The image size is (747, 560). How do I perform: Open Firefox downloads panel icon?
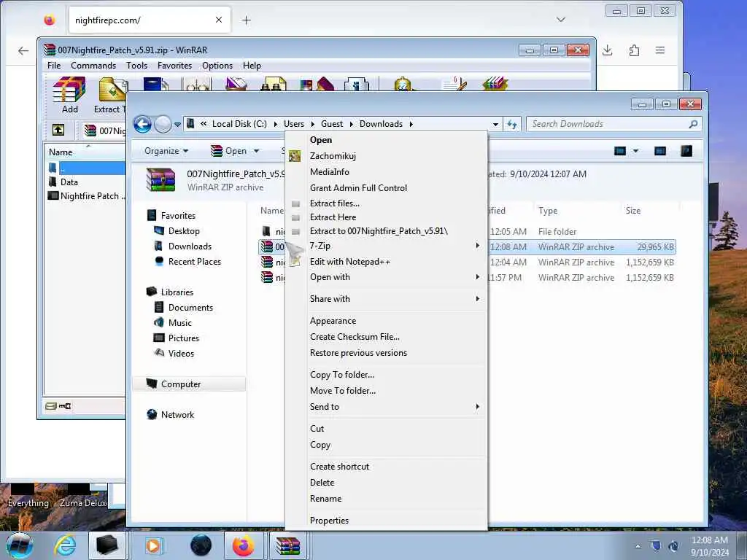pos(608,50)
